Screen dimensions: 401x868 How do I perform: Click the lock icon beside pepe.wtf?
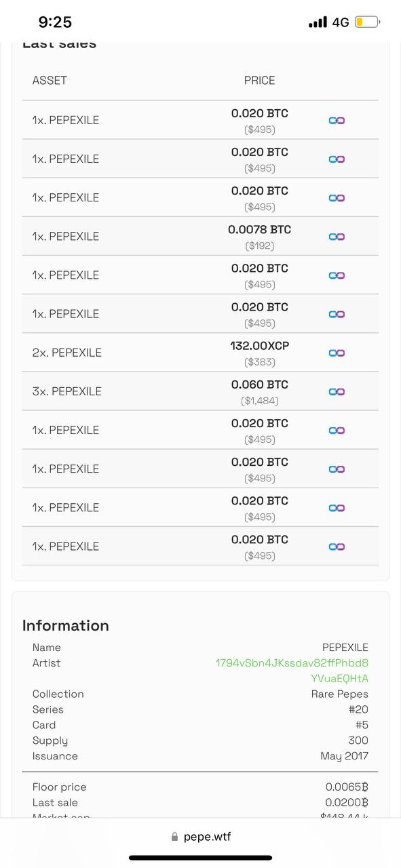[175, 837]
